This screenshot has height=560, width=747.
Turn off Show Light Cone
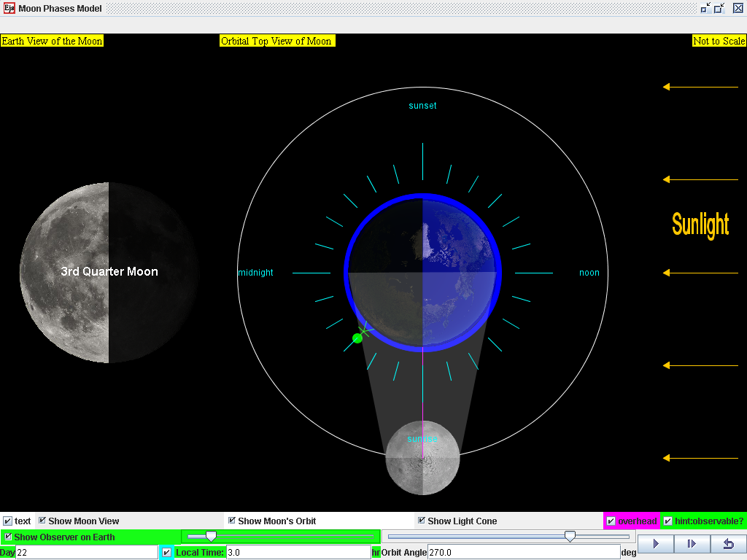420,521
